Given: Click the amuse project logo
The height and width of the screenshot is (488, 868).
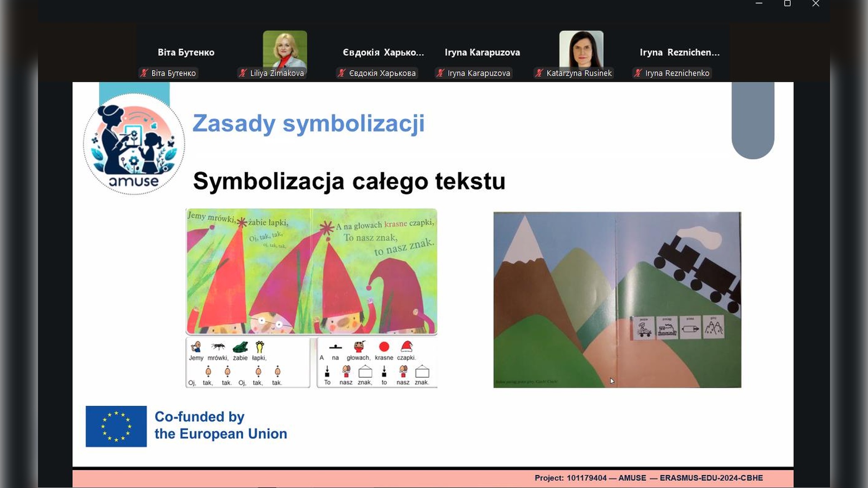Looking at the screenshot, I should click(x=134, y=145).
